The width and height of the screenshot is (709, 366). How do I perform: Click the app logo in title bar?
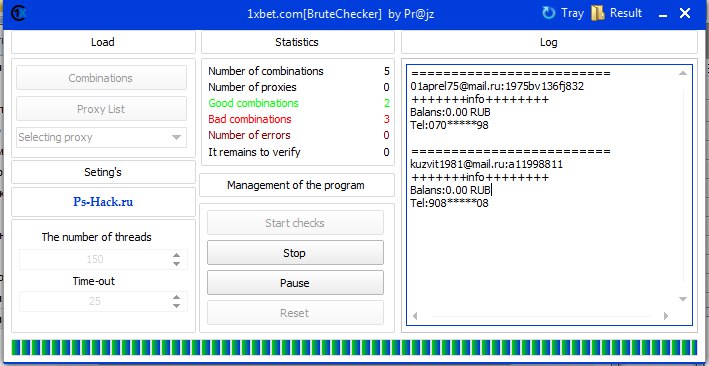tap(18, 13)
